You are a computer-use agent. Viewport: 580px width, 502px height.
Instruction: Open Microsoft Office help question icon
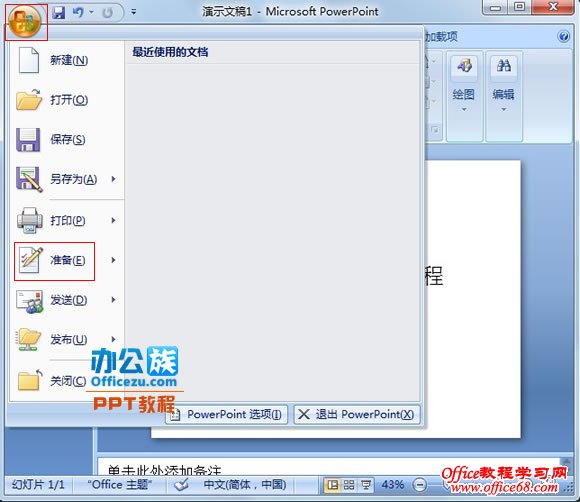point(563,36)
